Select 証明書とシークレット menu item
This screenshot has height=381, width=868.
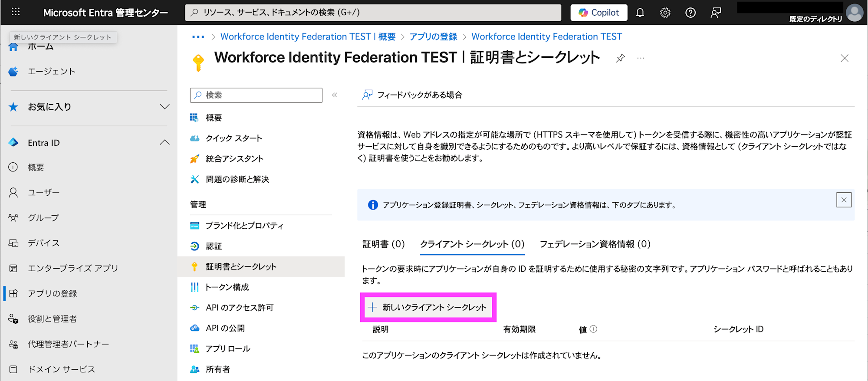coord(261,266)
